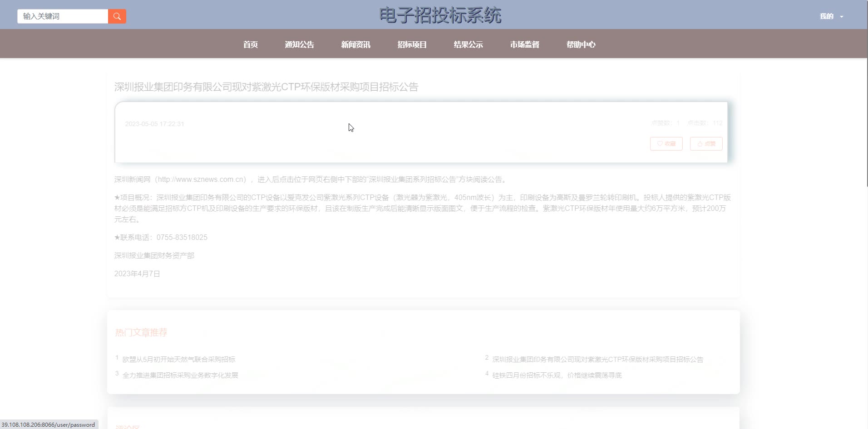Open the 结果公示 nav item
The image size is (868, 429).
point(469,44)
